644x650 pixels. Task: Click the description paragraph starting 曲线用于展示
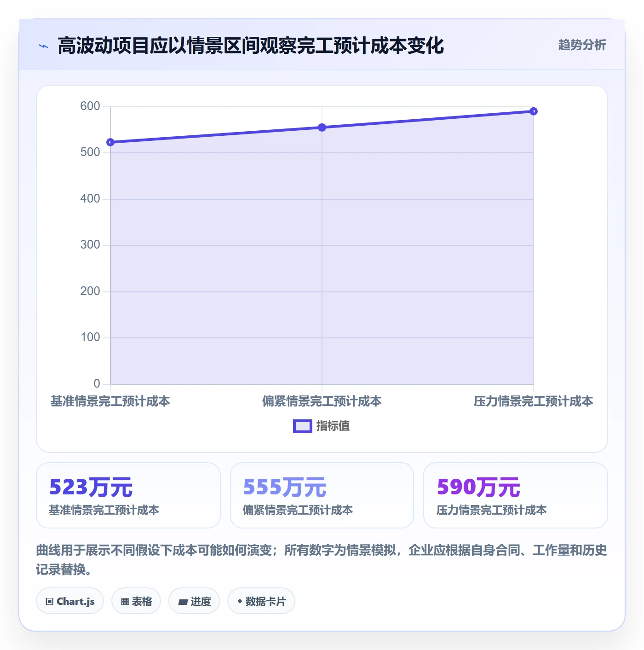322,560
